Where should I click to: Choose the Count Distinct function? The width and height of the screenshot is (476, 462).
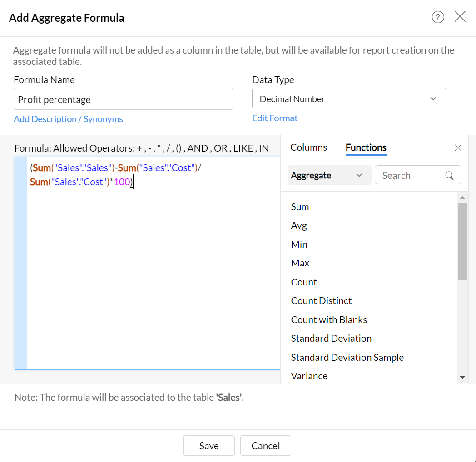[x=321, y=301]
